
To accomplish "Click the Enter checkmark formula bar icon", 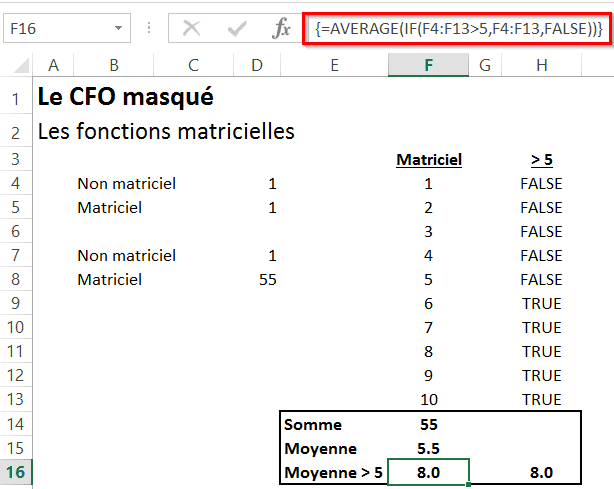I will (236, 29).
